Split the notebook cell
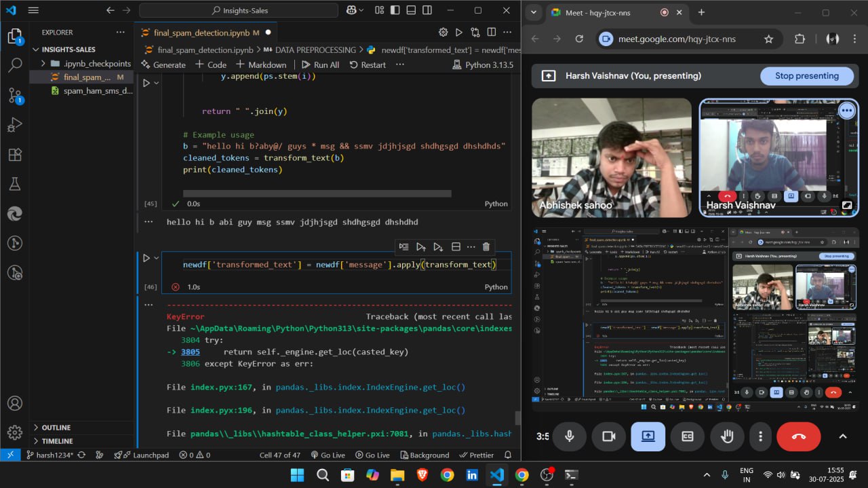The image size is (868, 488). (456, 246)
